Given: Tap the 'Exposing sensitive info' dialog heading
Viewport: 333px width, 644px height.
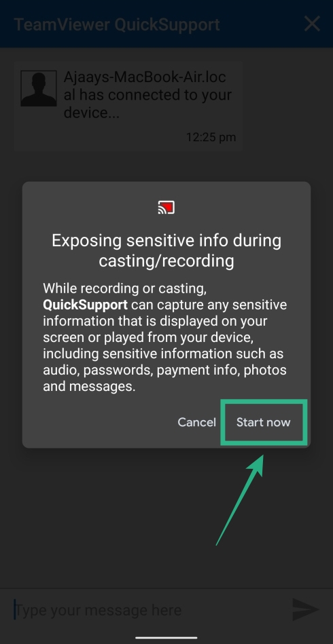Looking at the screenshot, I should (166, 250).
